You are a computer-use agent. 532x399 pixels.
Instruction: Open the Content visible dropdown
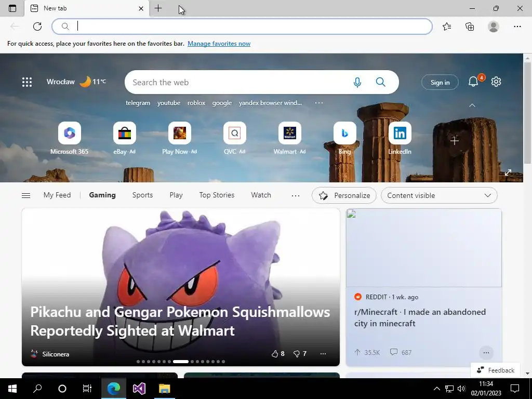(x=439, y=195)
